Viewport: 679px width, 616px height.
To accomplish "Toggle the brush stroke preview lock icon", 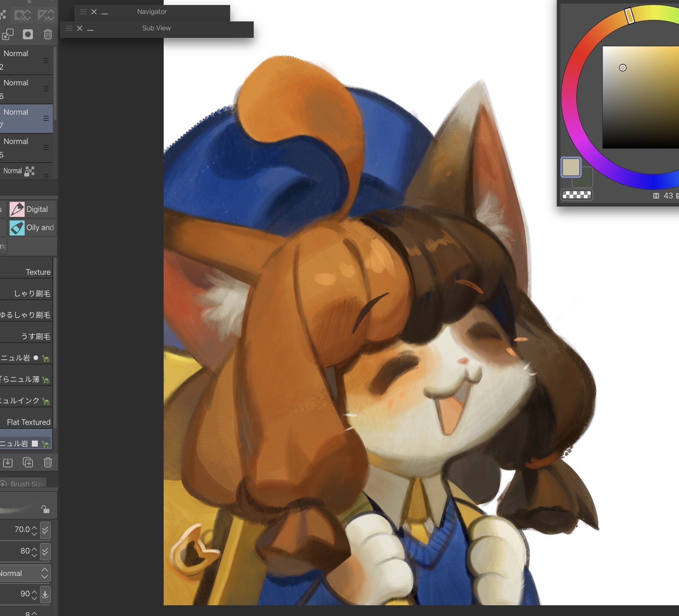I will [45, 509].
